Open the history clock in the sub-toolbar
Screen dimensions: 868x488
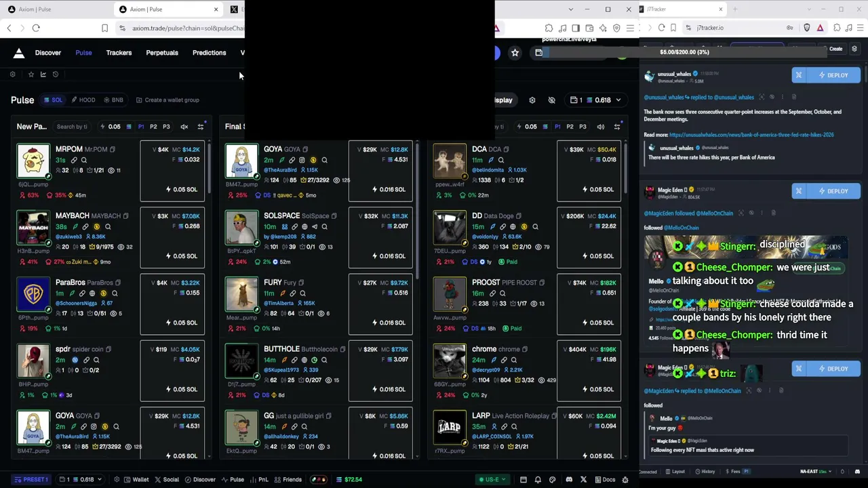[x=56, y=75]
